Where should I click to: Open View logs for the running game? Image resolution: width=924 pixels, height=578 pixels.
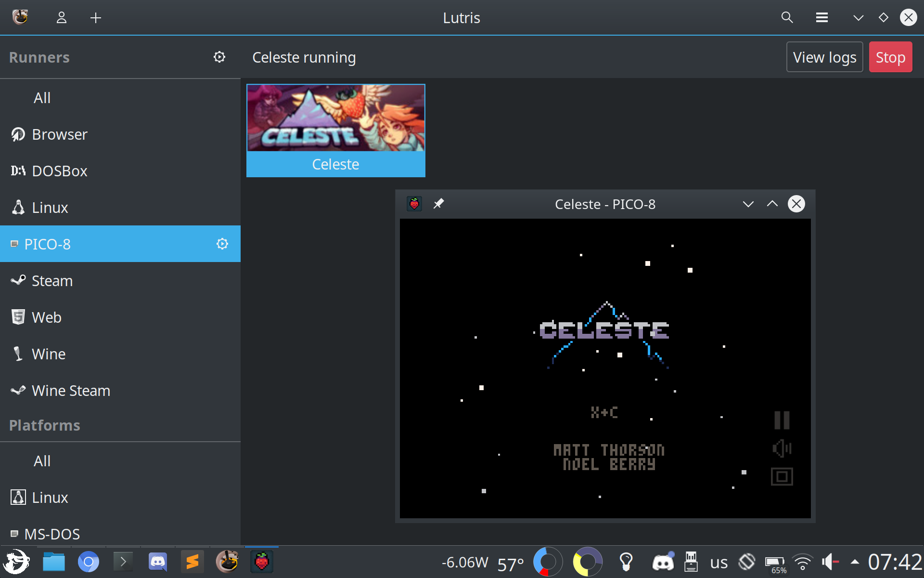(824, 57)
